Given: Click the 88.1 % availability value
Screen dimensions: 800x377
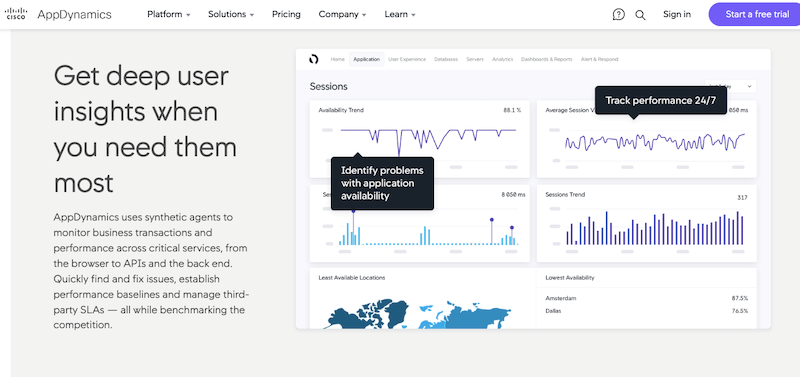Looking at the screenshot, I should 512,110.
